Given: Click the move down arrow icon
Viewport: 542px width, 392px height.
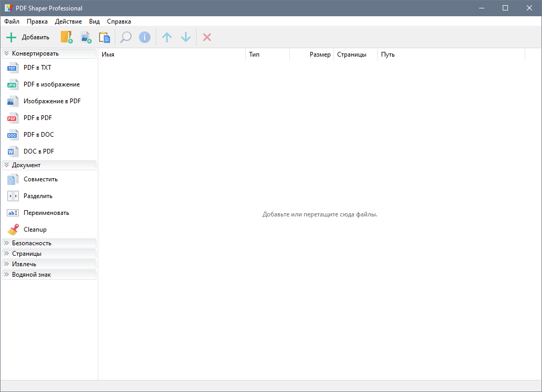Looking at the screenshot, I should click(186, 37).
